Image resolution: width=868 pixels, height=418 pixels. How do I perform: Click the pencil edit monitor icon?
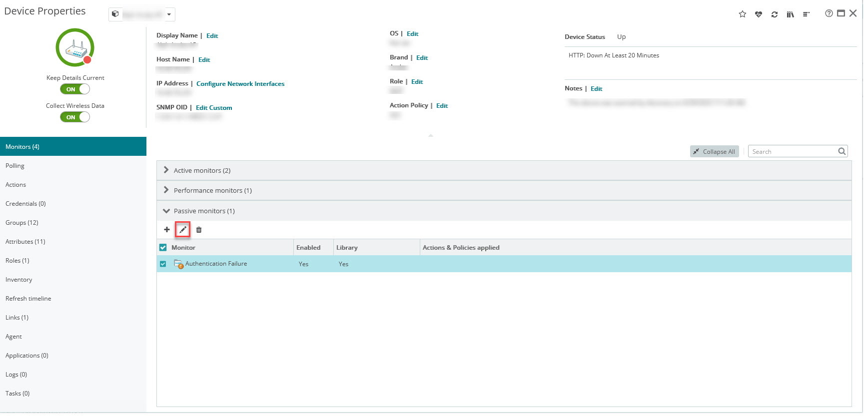[183, 230]
